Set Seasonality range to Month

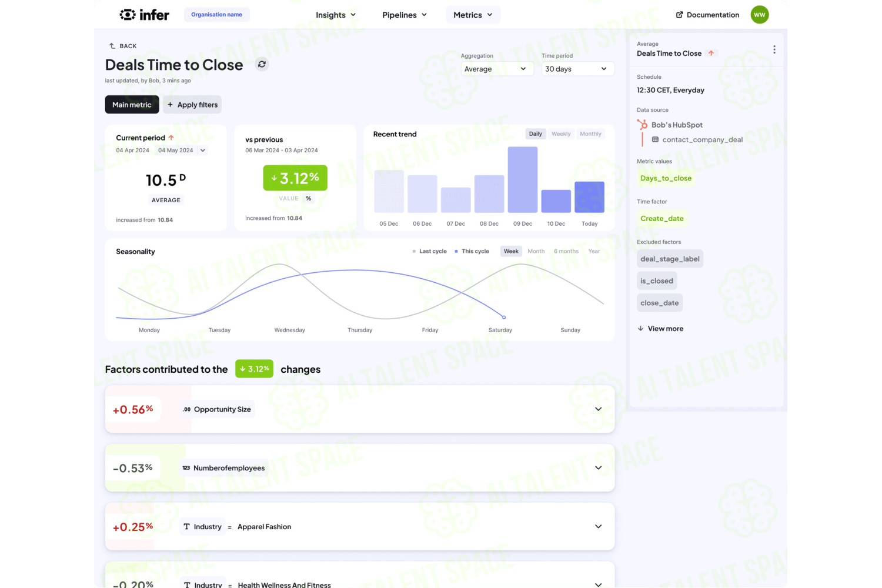(x=536, y=251)
